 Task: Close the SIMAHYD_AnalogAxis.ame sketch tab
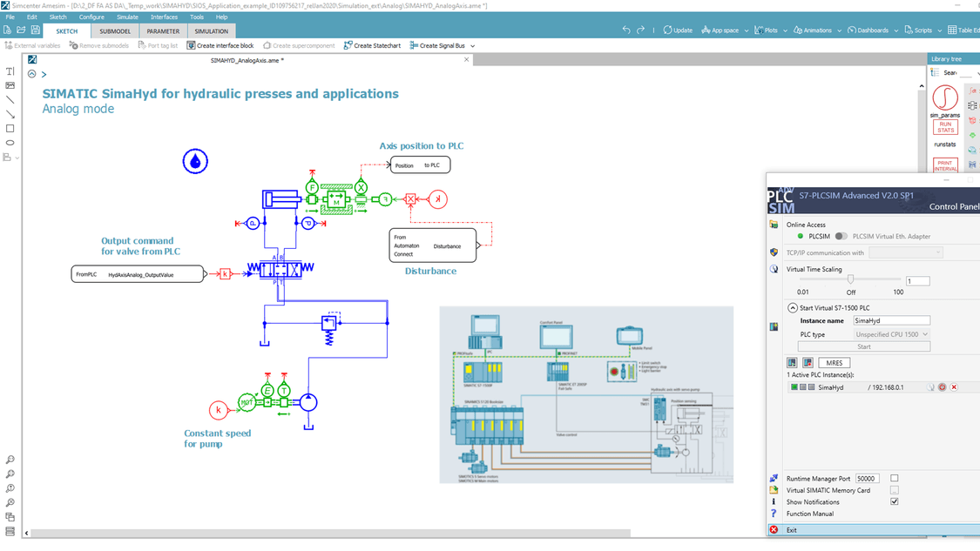point(466,60)
